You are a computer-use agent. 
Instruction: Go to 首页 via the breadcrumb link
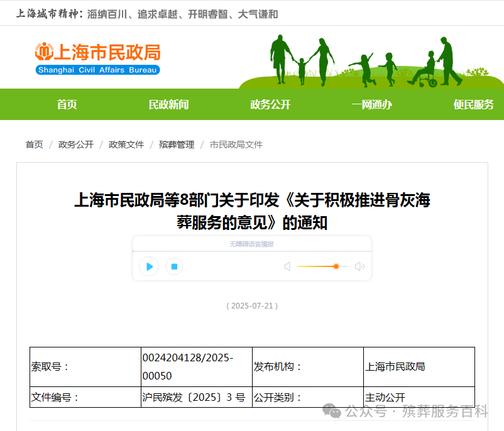34,144
